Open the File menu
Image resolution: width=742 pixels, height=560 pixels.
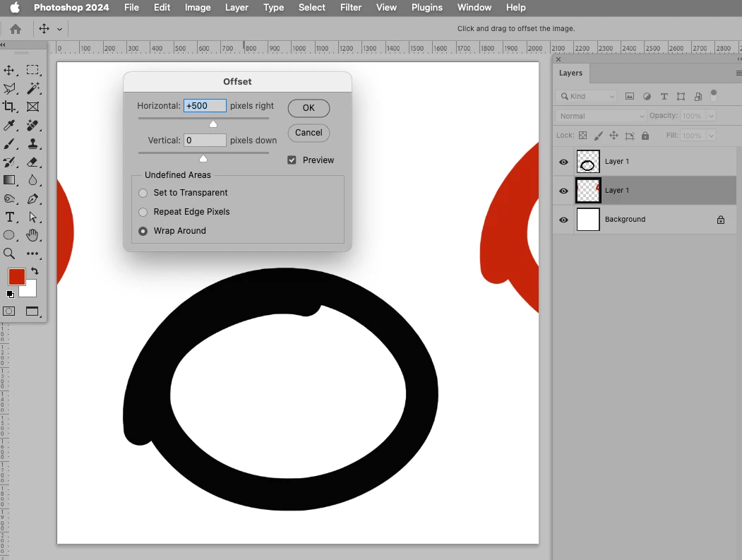coord(131,8)
